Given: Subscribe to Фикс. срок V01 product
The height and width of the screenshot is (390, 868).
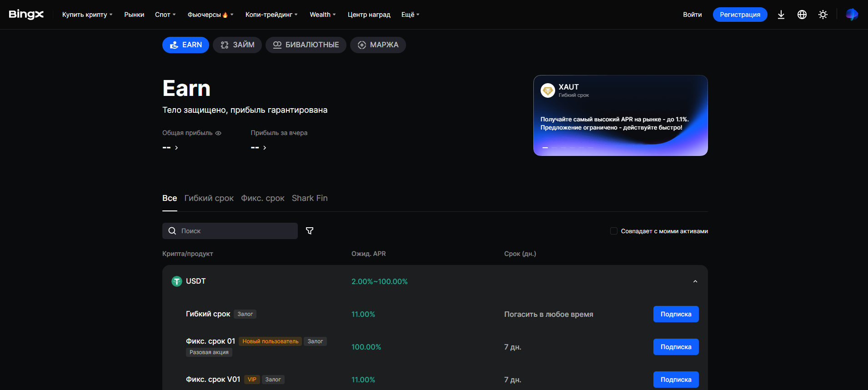Looking at the screenshot, I should tap(676, 380).
